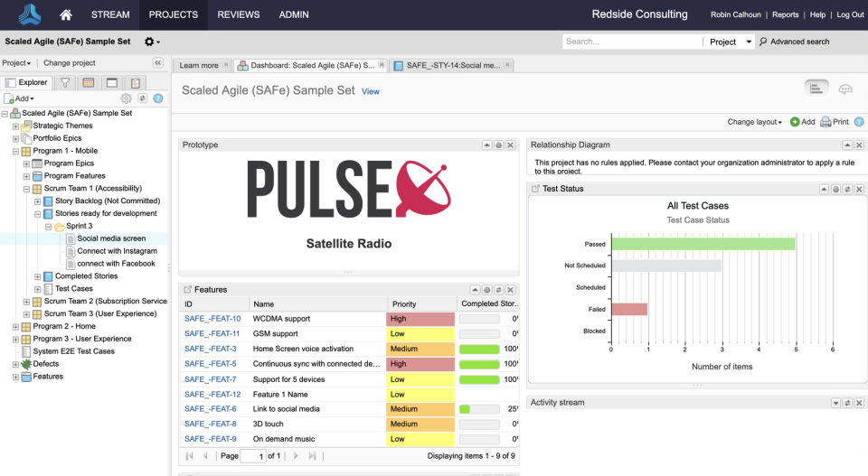Viewport: 868px width, 476px height.
Task: Expand the Defects tree node
Action: (15, 364)
